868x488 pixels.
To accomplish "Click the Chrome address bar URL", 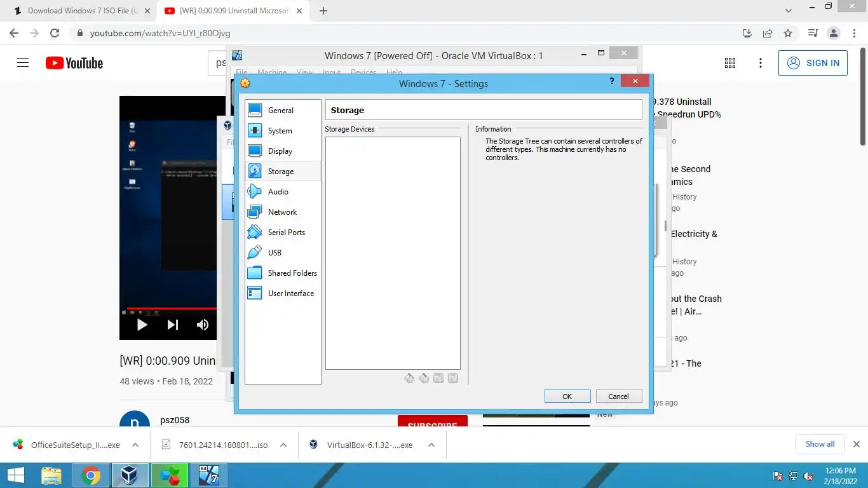I will [x=160, y=33].
